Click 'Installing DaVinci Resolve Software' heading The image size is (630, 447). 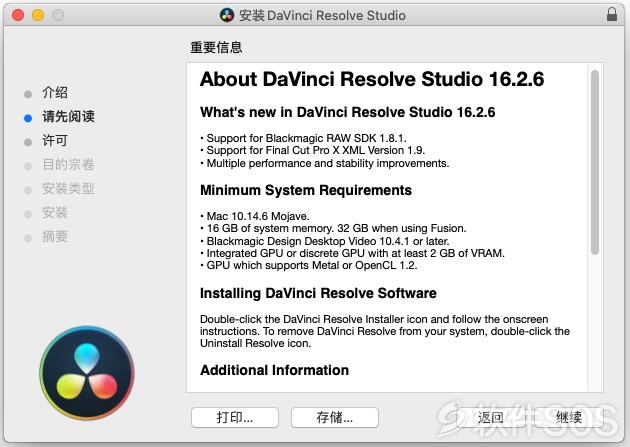click(318, 293)
